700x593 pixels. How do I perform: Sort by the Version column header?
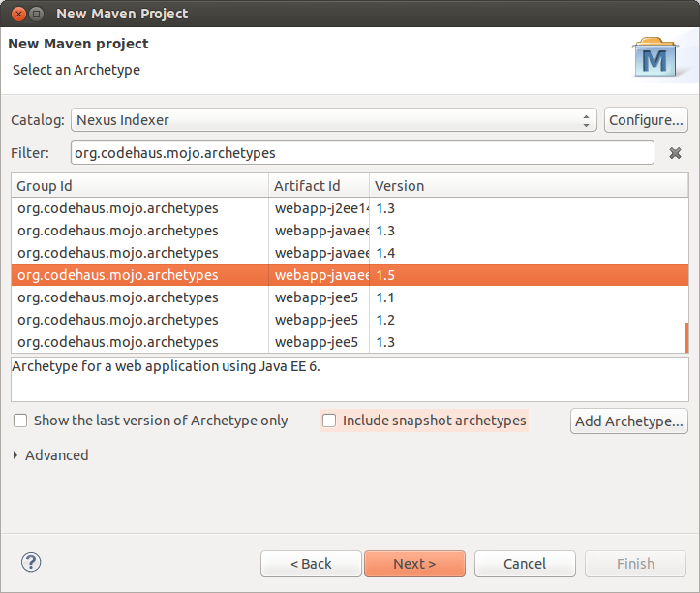click(x=529, y=185)
